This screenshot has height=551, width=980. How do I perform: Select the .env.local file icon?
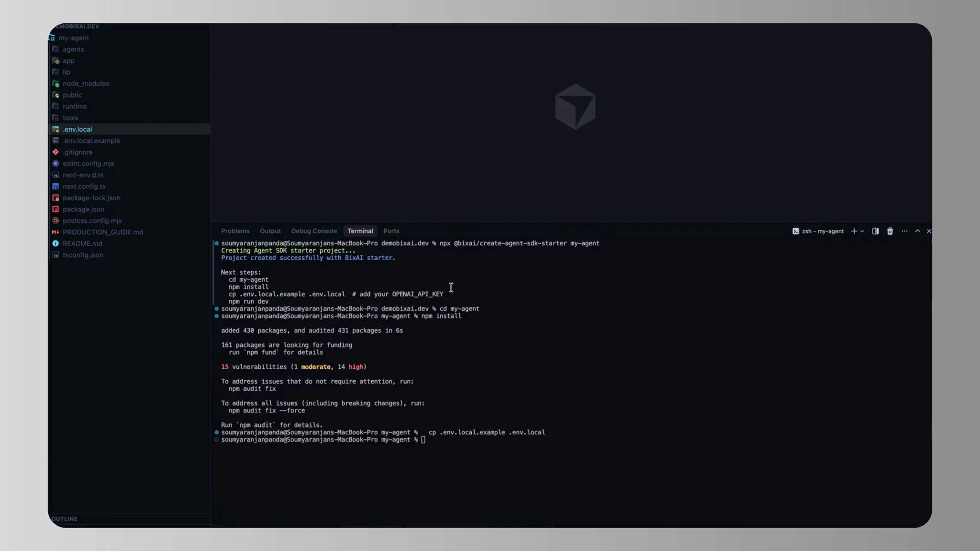(x=56, y=129)
